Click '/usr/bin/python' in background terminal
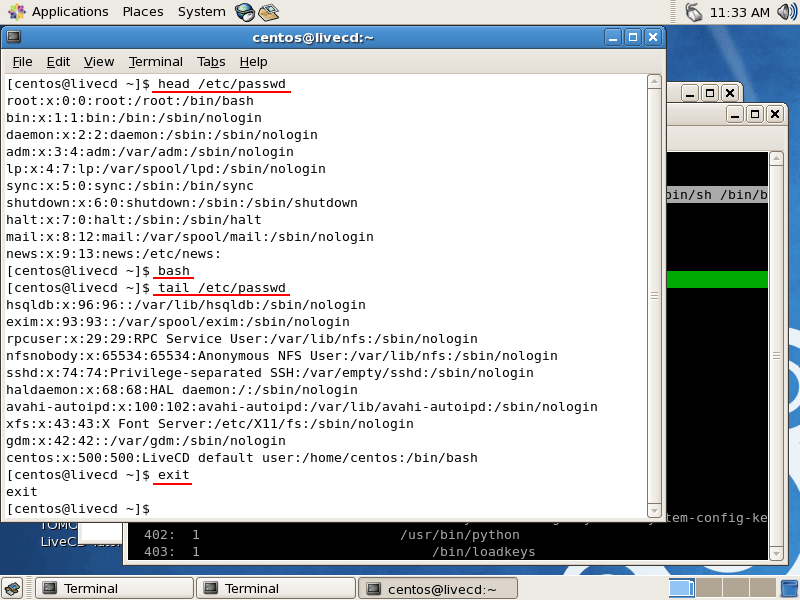The image size is (800, 600). click(460, 535)
